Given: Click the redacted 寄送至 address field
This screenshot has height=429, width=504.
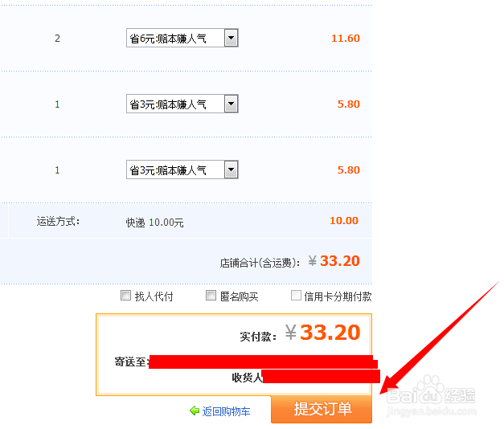Looking at the screenshot, I should 263,362.
